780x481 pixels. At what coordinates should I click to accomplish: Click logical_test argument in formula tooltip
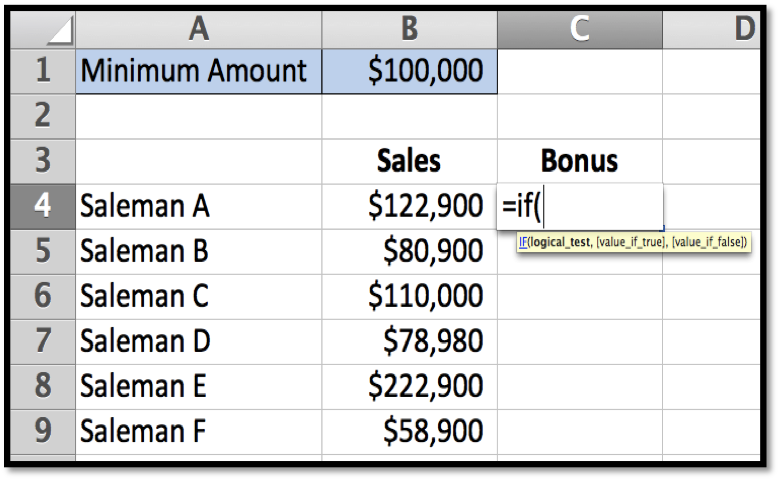(x=561, y=243)
